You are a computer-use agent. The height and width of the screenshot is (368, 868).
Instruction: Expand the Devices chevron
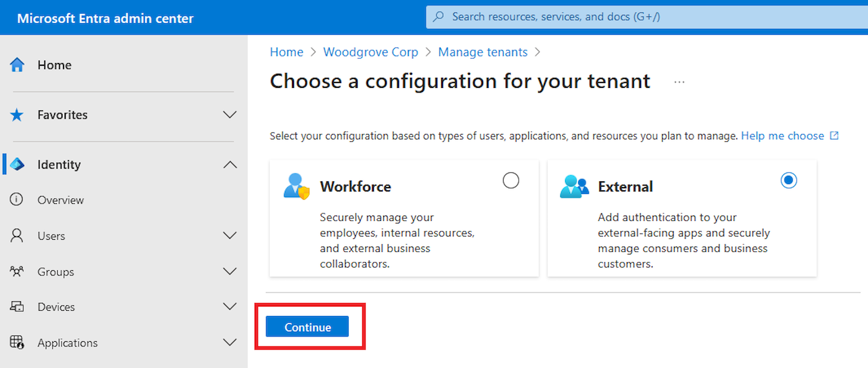[x=230, y=306]
